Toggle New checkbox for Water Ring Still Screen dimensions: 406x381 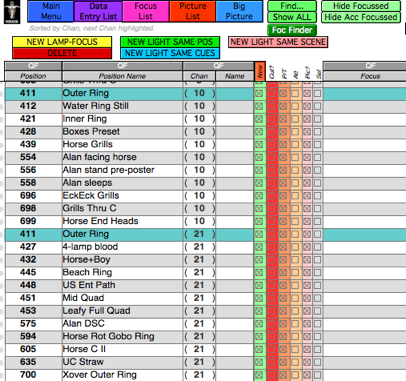point(259,106)
